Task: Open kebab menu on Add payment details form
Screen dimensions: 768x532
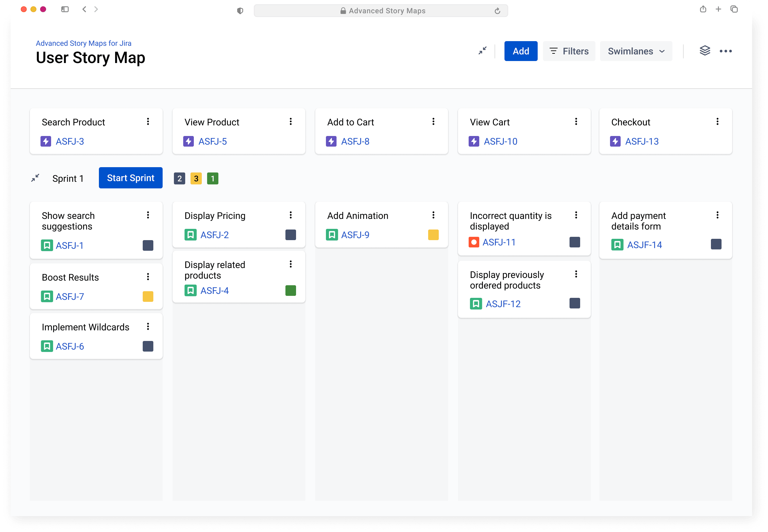Action: coord(717,215)
